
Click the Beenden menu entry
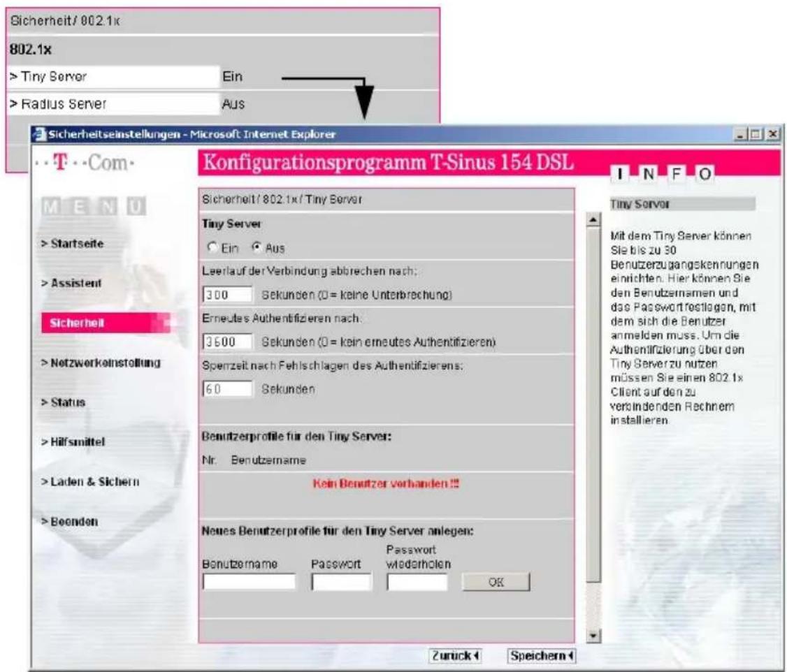click(70, 522)
